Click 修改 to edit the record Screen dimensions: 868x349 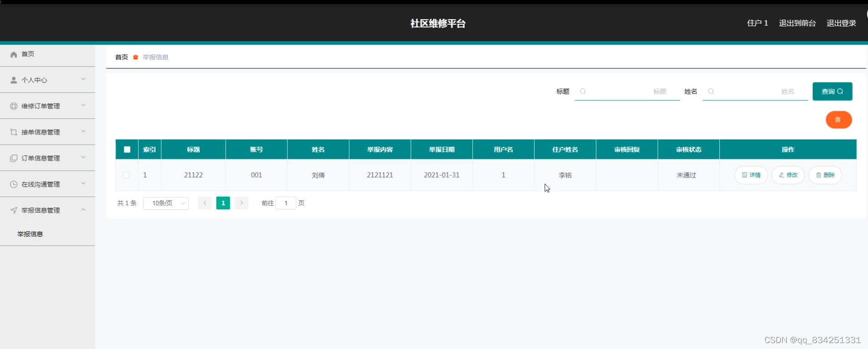(x=788, y=175)
